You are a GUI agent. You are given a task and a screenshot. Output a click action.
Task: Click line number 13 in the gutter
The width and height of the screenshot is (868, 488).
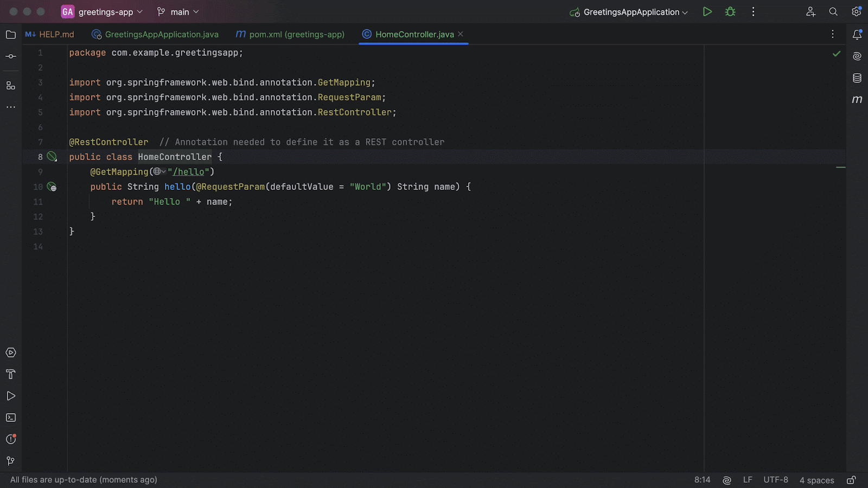click(x=38, y=232)
